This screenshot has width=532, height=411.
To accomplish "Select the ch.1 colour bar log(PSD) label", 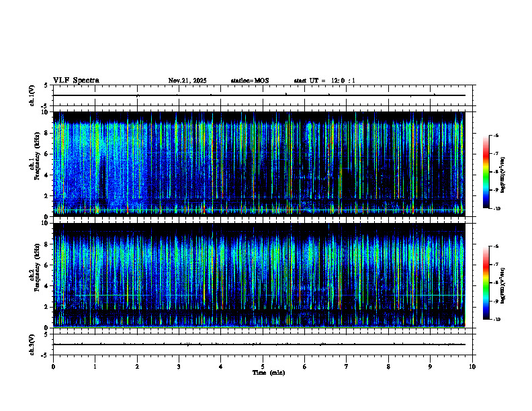I will pos(503,175).
